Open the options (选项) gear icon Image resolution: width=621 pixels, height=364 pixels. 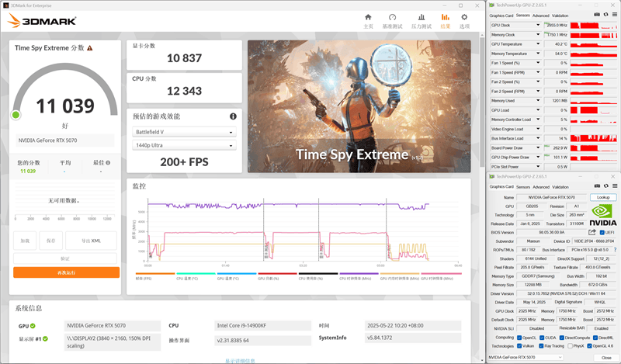click(x=464, y=17)
